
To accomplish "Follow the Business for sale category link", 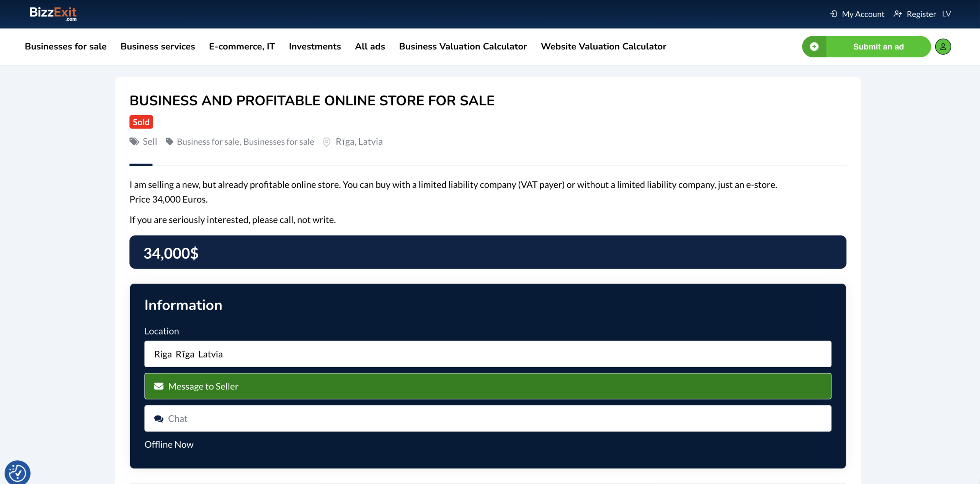I will [x=208, y=142].
